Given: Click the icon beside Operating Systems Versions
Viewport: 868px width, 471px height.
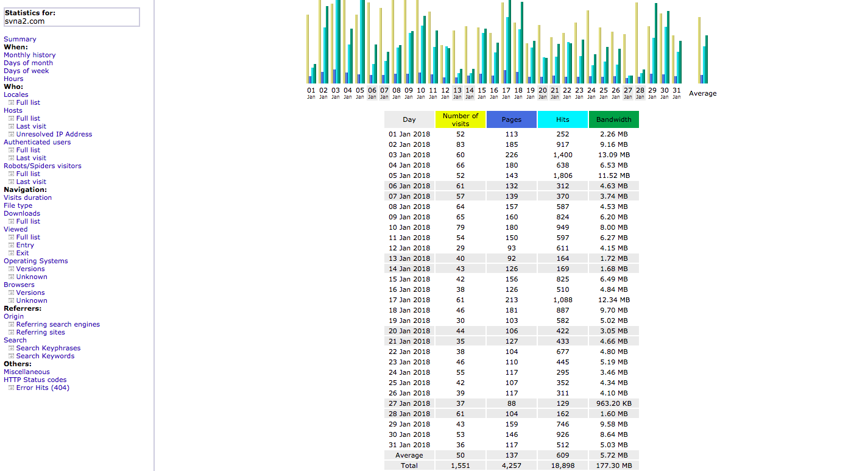Looking at the screenshot, I should (x=11, y=269).
